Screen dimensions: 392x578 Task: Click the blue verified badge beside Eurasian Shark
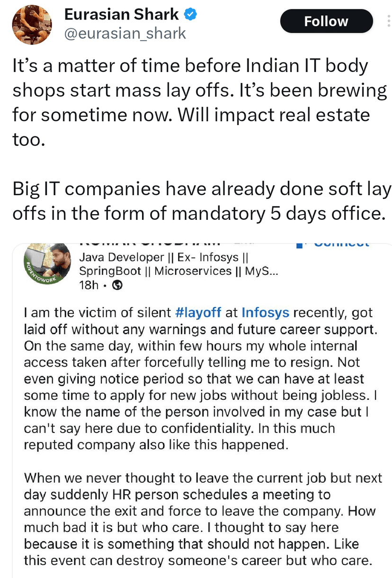190,15
